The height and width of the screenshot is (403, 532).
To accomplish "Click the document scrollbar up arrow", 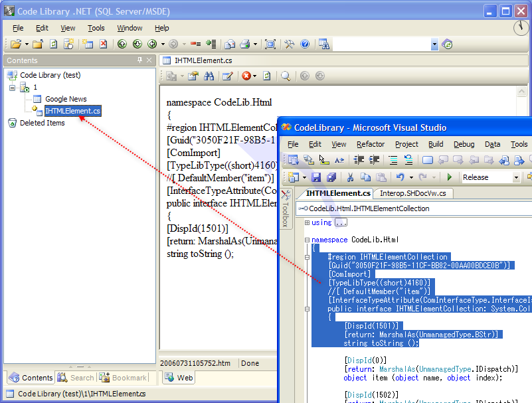I will click(x=521, y=91).
